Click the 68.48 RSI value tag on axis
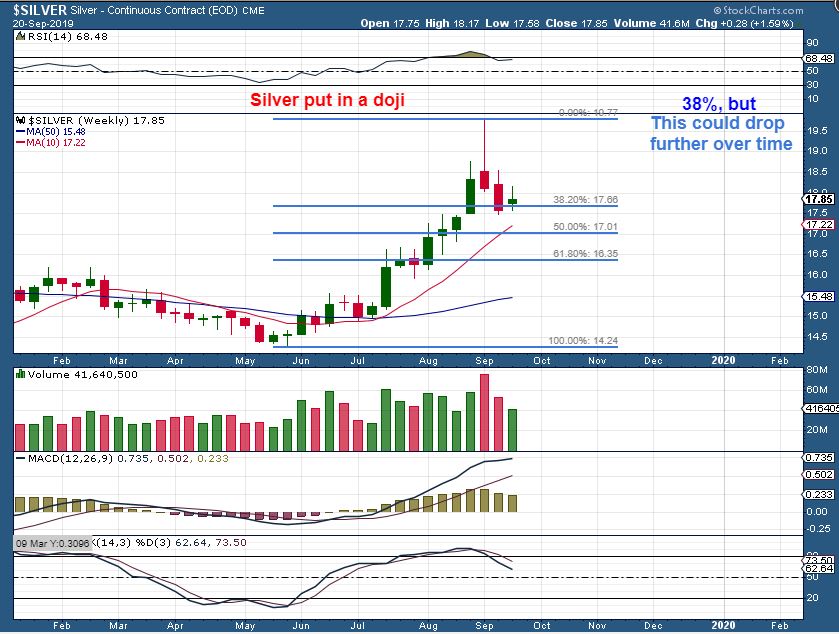The height and width of the screenshot is (634, 839). coord(819,58)
